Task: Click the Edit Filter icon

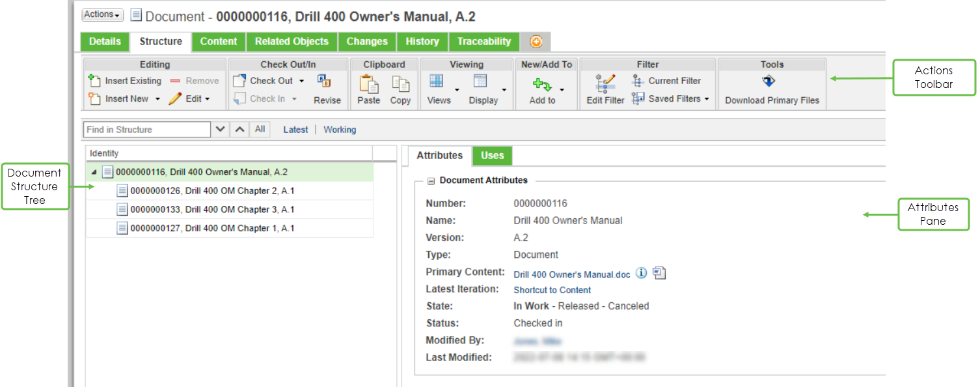Action: click(605, 83)
